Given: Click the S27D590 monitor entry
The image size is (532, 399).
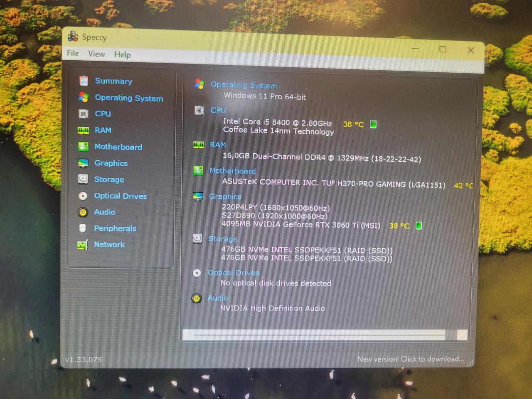Looking at the screenshot, I should point(274,216).
